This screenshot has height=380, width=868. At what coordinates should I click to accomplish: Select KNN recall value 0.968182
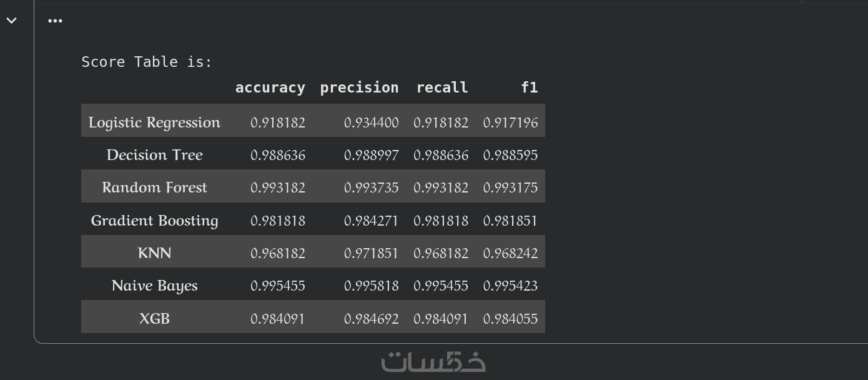click(441, 253)
